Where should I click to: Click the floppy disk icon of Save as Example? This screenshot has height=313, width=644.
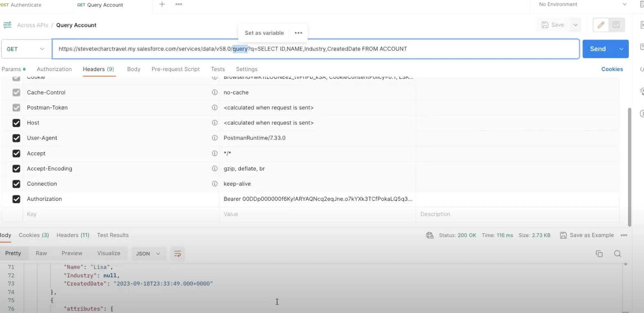(x=564, y=235)
